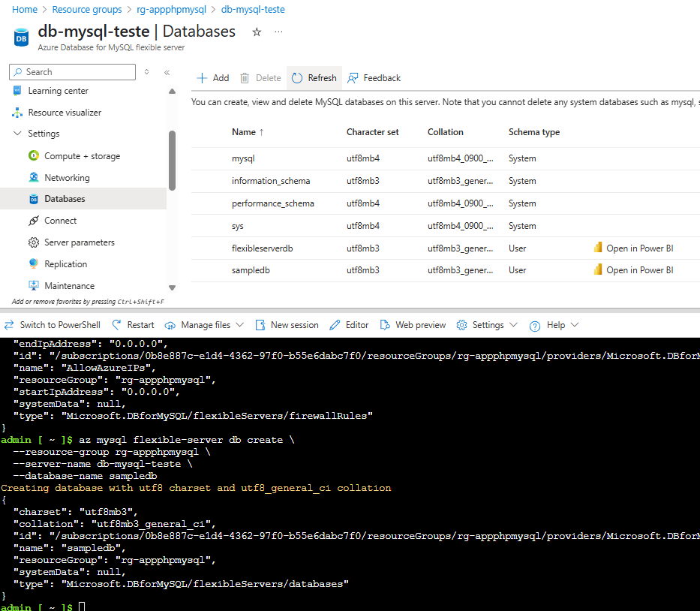Click the Restart cloud shell icon
Screen dimensions: 700x611
click(116, 325)
